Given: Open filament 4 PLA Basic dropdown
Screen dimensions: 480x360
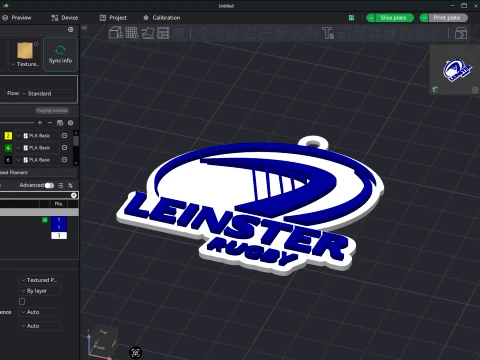Looking at the screenshot, I should (x=37, y=148).
